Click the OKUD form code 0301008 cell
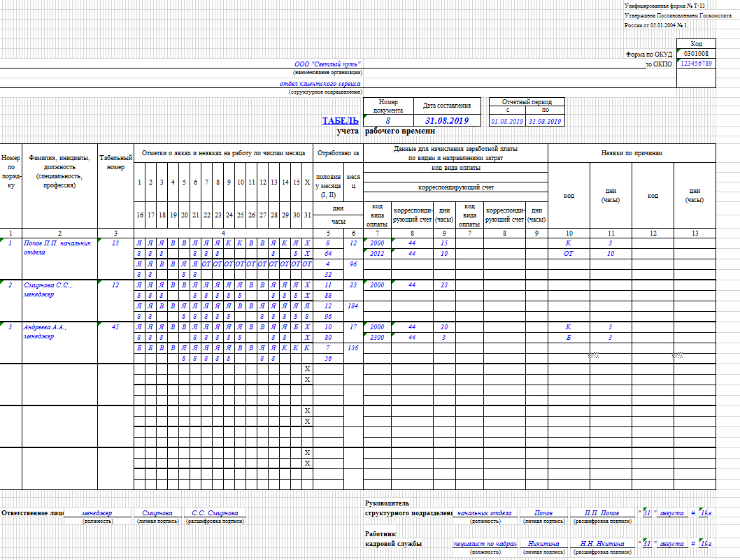The height and width of the screenshot is (560, 740). (x=696, y=53)
